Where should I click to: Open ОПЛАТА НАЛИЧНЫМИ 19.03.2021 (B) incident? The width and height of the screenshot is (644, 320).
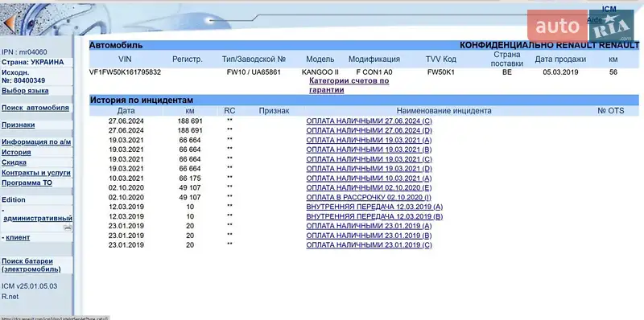click(369, 150)
